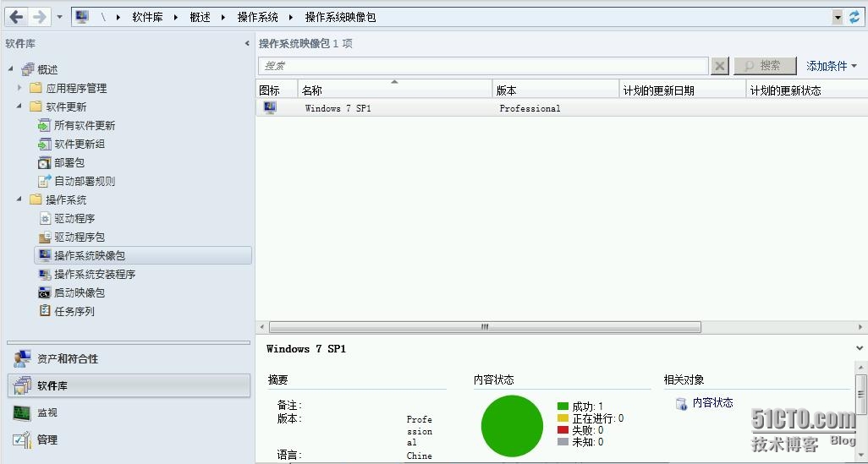Select the 软件更新 folder icon

[36, 106]
